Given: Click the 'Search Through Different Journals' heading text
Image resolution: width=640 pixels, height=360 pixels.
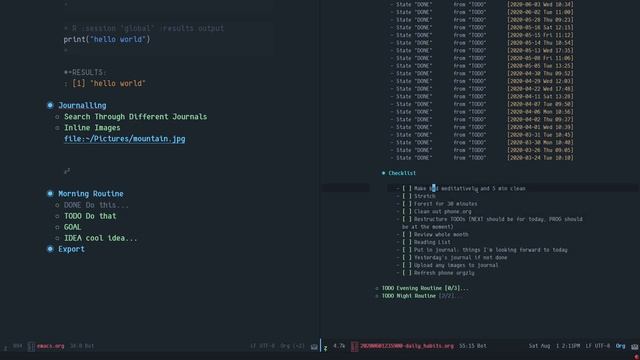Looking at the screenshot, I should point(136,117).
